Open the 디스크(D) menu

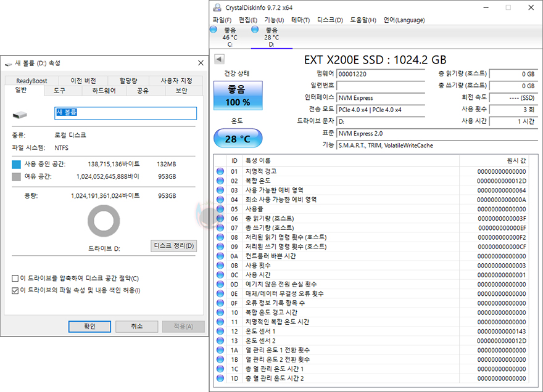pos(330,20)
